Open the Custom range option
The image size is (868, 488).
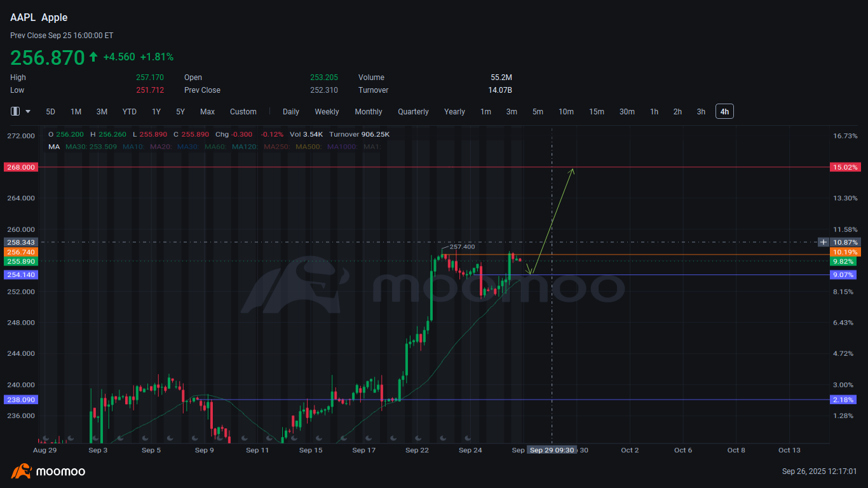pos(243,112)
